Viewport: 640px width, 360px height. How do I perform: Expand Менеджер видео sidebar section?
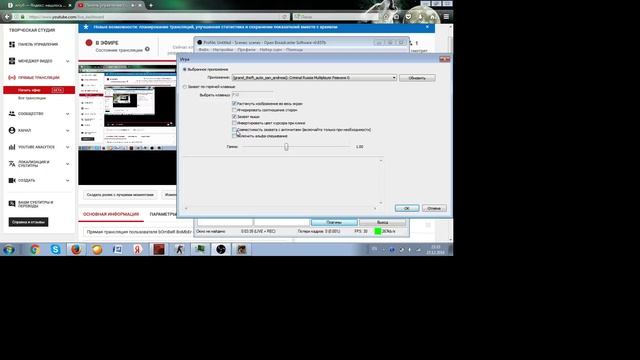click(68, 61)
